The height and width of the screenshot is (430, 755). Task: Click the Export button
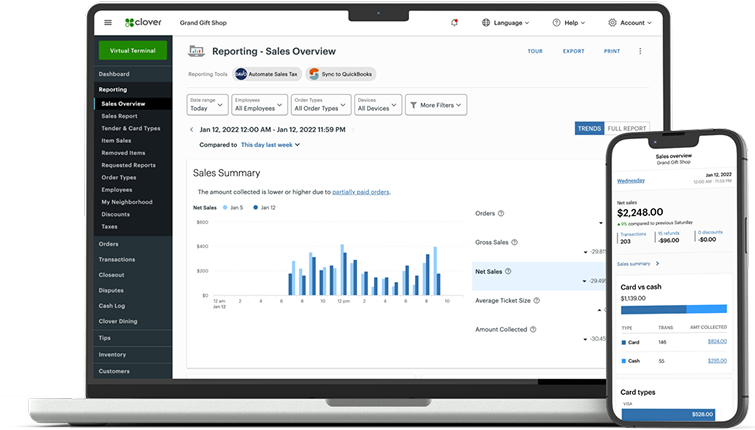click(573, 51)
